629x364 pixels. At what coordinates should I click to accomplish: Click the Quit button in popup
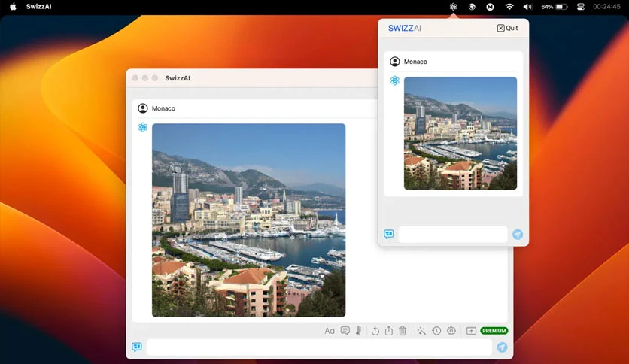(507, 28)
